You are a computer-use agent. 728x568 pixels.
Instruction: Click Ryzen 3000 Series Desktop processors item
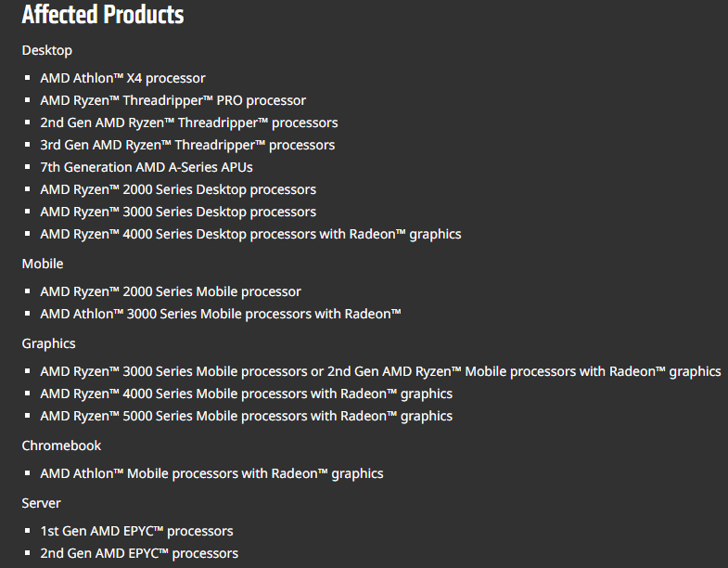(x=177, y=212)
